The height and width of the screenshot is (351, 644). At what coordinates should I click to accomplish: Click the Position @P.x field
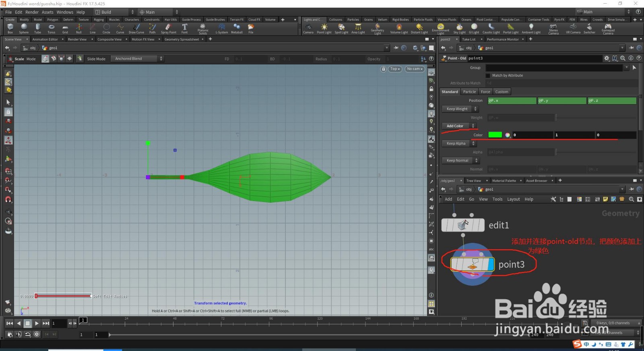[x=512, y=101]
